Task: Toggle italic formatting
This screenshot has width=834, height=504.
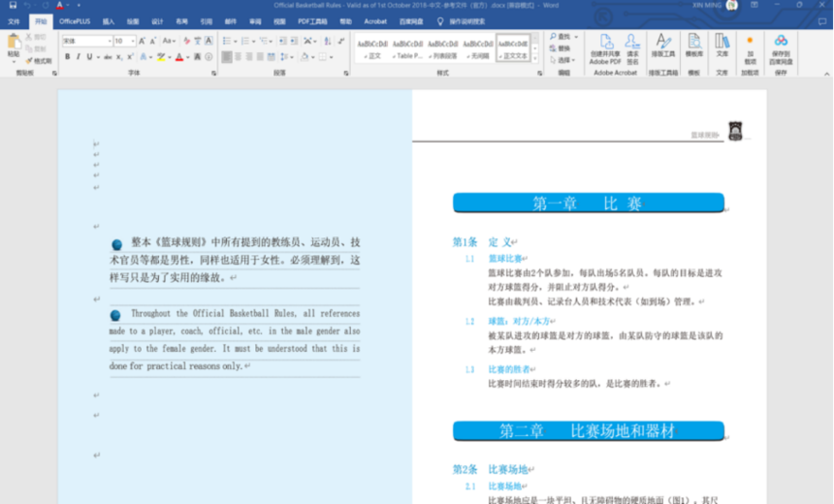Action: coord(79,57)
